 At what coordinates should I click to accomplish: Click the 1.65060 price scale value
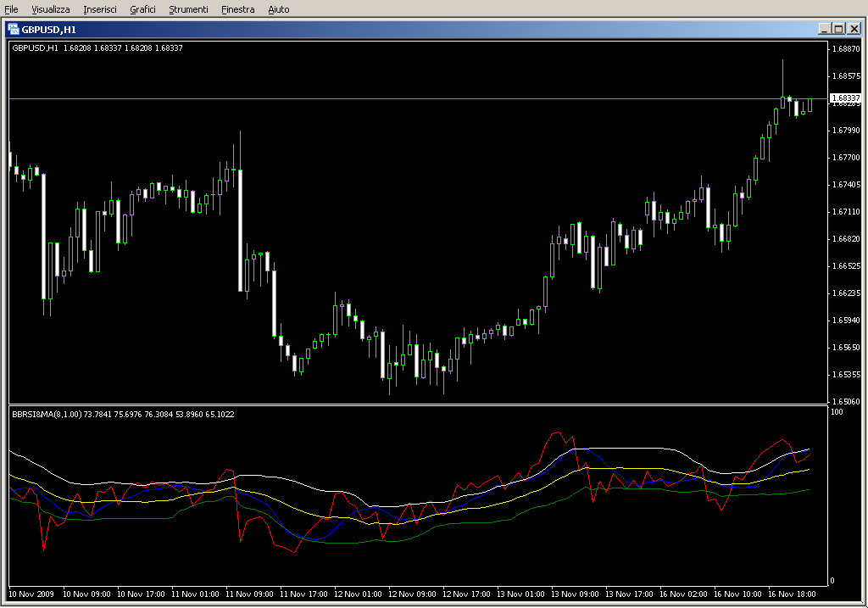[x=846, y=401]
